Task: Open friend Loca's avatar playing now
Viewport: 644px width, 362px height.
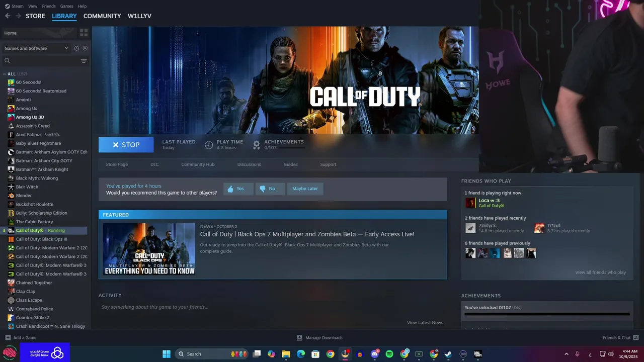Action: [x=470, y=203]
